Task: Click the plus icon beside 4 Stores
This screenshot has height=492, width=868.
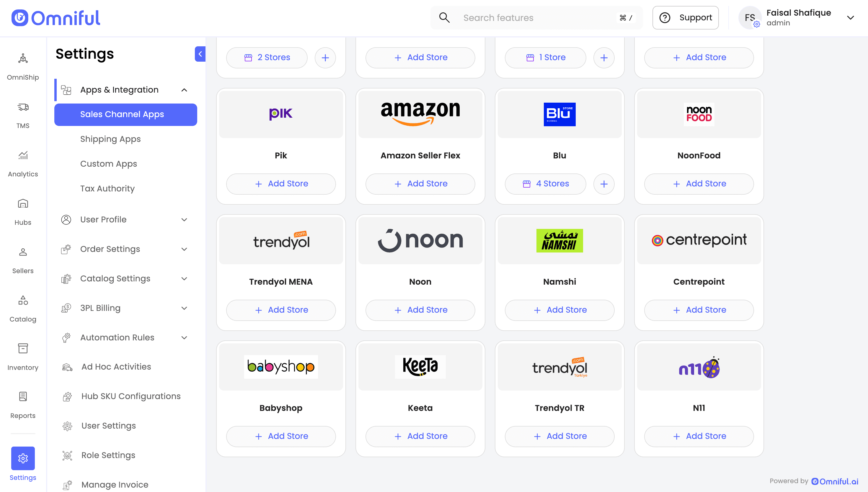Action: point(604,184)
